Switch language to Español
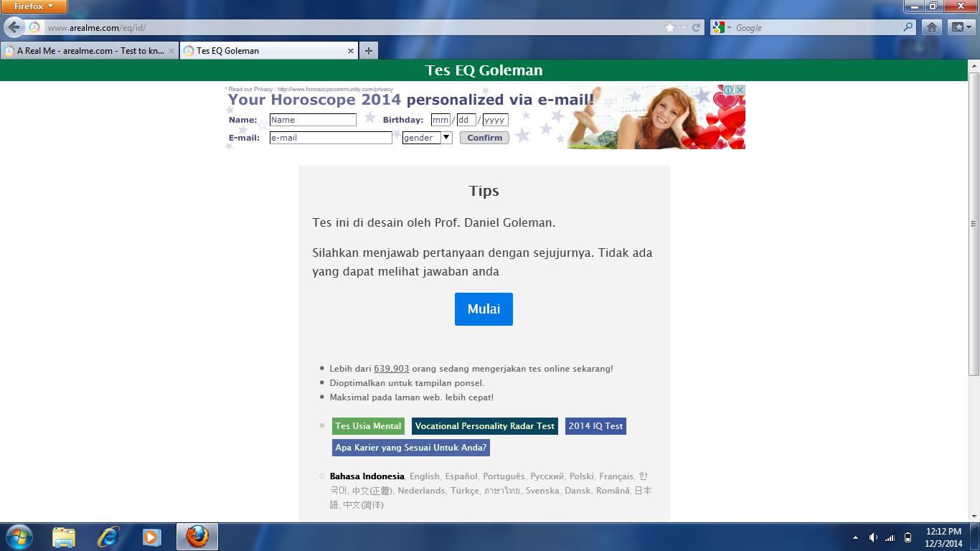Image resolution: width=980 pixels, height=551 pixels. tap(461, 476)
